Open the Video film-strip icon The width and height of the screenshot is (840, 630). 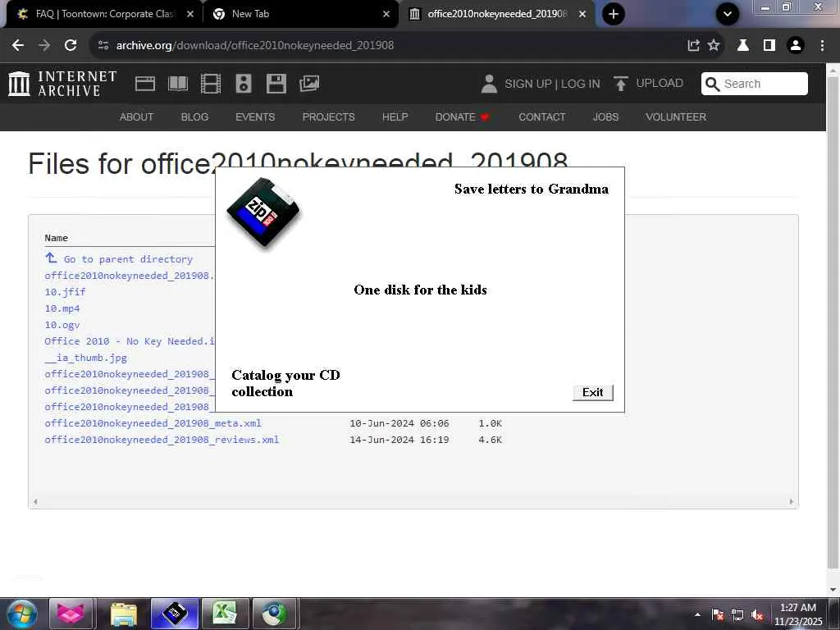[211, 84]
